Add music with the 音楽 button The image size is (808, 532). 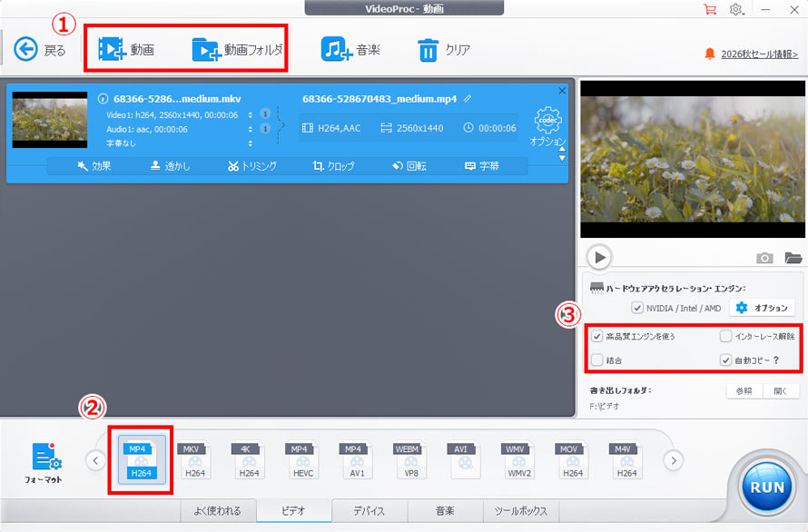pos(350,50)
